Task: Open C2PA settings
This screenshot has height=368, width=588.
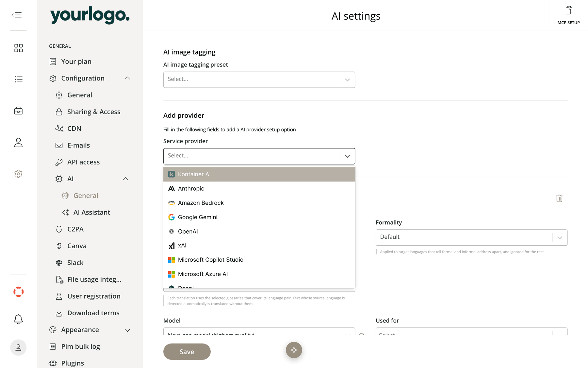Action: 69,229
